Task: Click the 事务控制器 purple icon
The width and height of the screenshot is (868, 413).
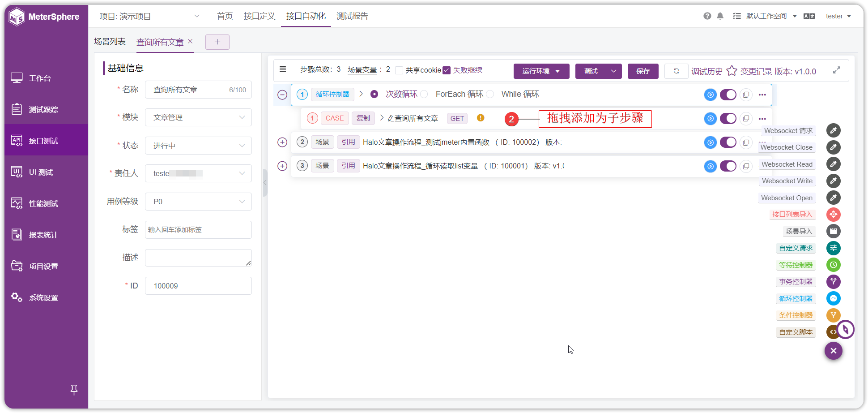Action: click(x=833, y=282)
